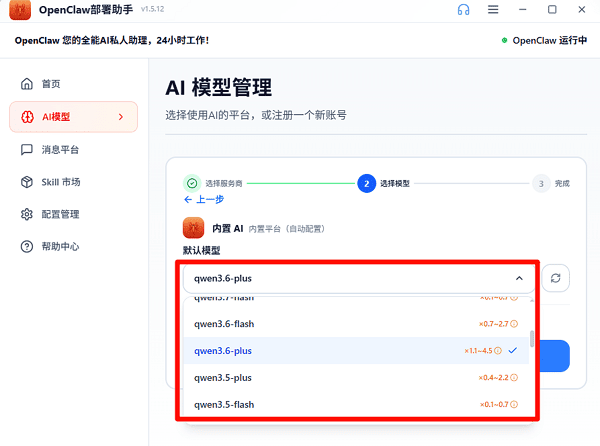
Task: Click the chevron arrow on AI模型 item
Action: coord(121,117)
